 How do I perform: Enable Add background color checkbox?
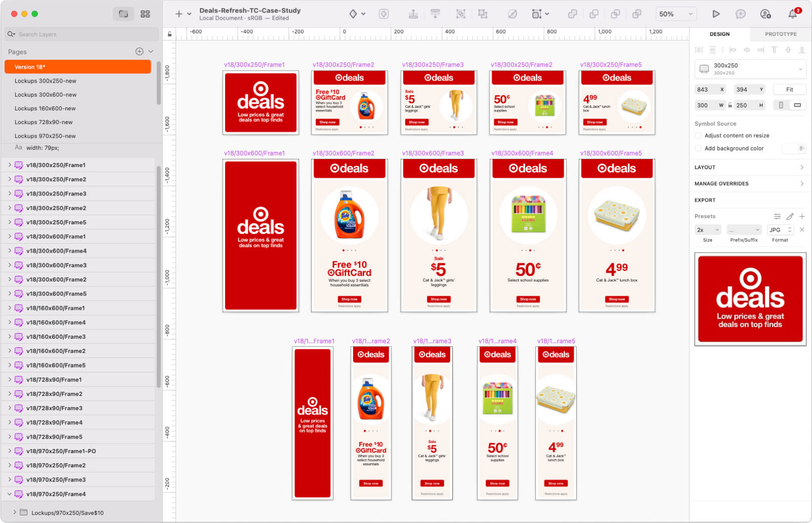coord(698,148)
